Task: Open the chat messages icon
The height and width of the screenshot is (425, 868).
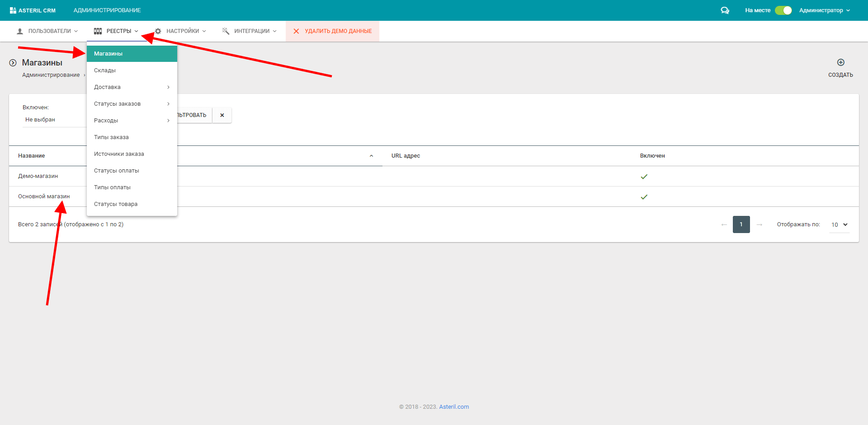Action: point(725,10)
